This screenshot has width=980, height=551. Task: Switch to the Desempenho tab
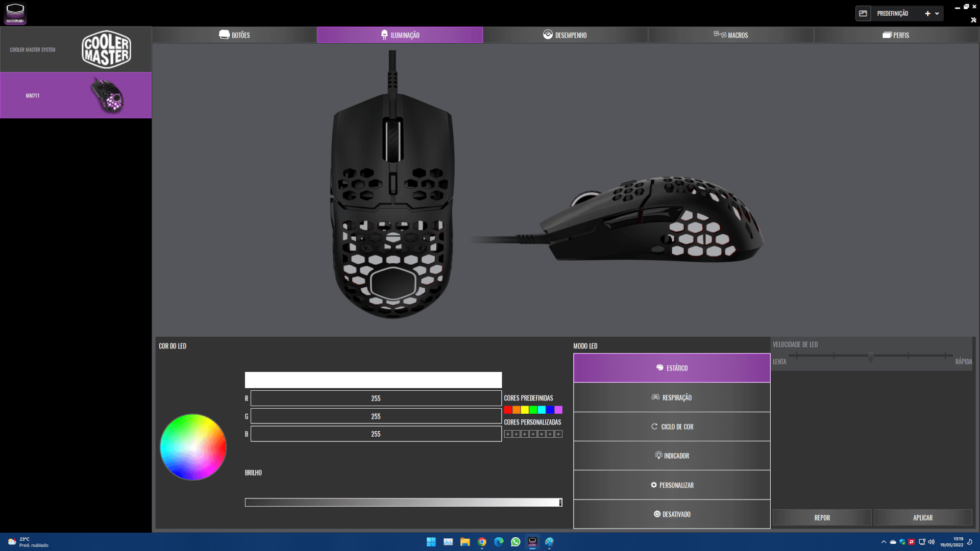point(565,35)
